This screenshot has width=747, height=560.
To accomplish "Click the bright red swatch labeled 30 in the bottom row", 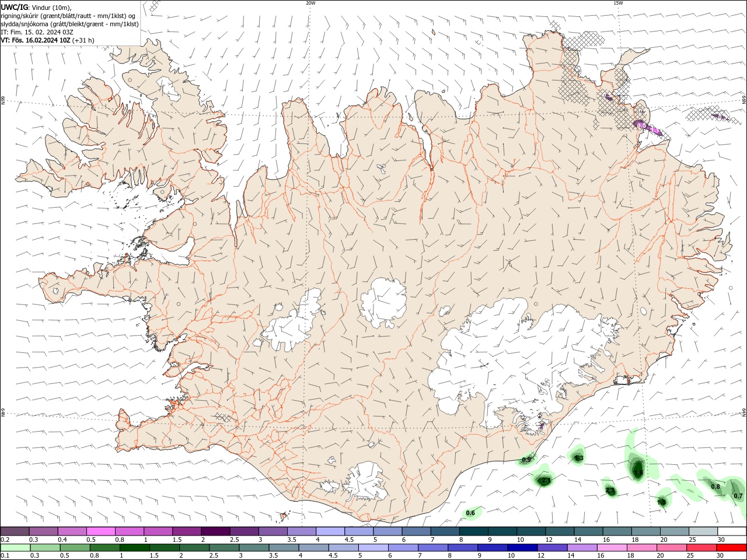I will [731, 548].
